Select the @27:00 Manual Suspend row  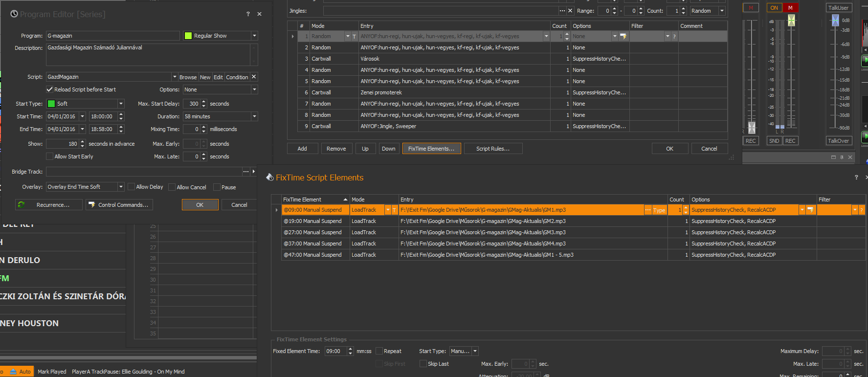(x=573, y=232)
